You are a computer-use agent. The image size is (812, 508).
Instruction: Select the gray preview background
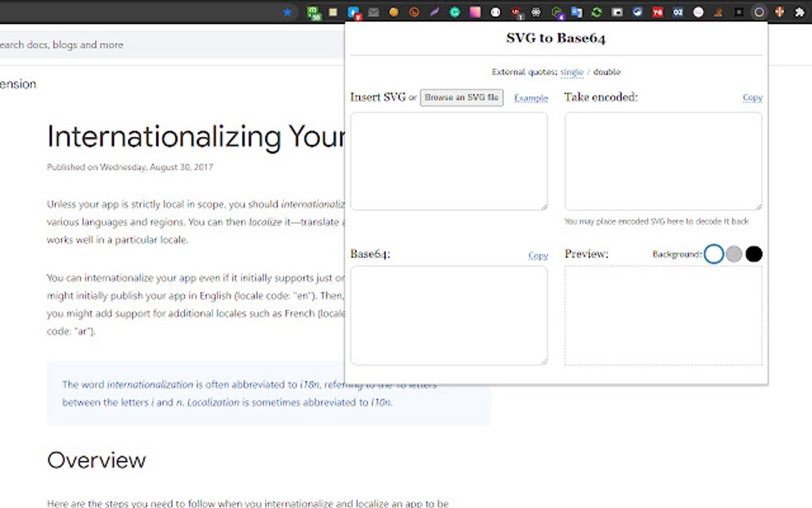point(733,254)
